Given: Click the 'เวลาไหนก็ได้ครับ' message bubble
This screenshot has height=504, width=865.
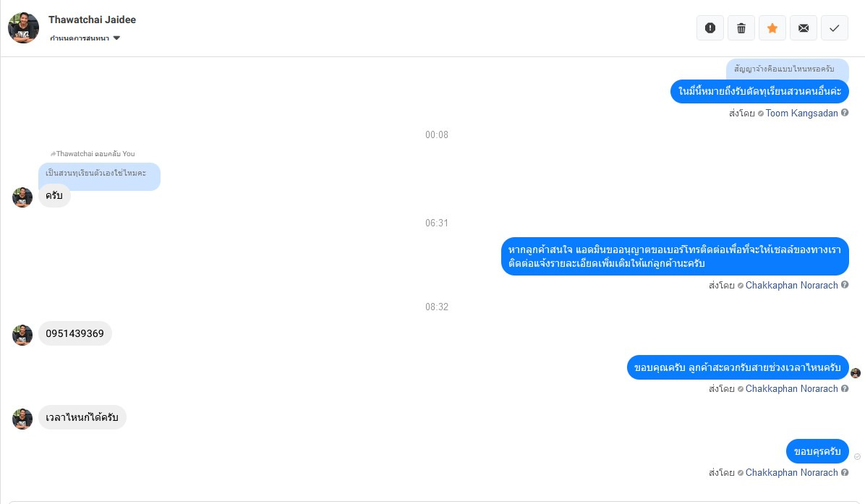Looking at the screenshot, I should (82, 417).
